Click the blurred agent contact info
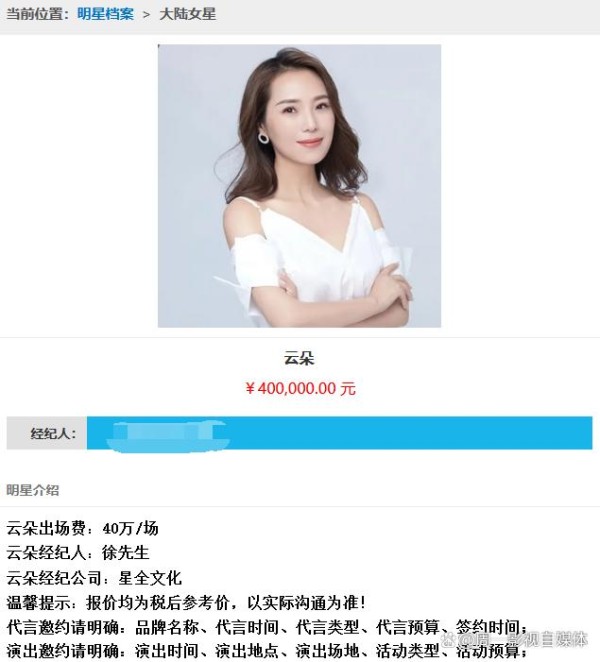Screen dimensions: 600x662 [168, 435]
